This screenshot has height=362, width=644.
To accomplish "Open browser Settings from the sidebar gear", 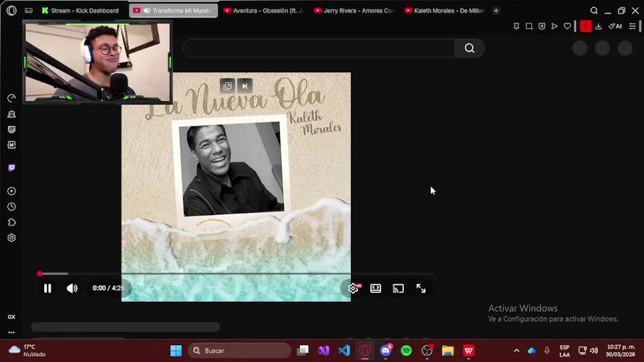I will point(12,238).
